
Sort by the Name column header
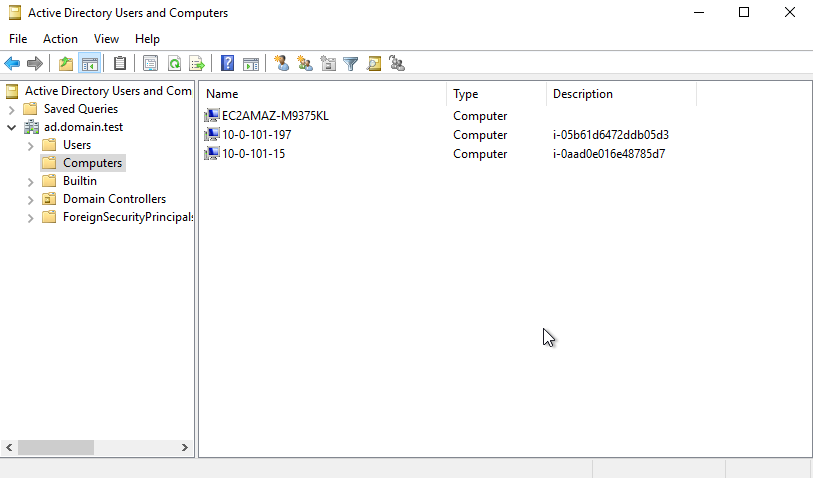tap(324, 94)
